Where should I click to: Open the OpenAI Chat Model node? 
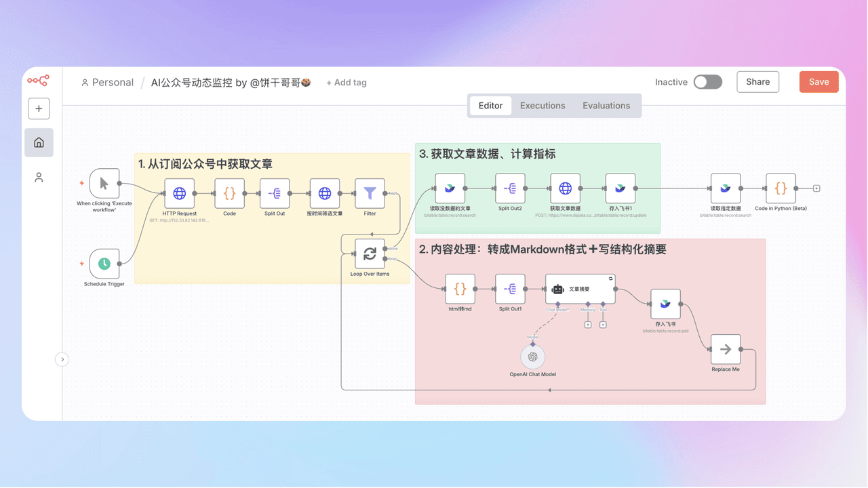tap(532, 357)
